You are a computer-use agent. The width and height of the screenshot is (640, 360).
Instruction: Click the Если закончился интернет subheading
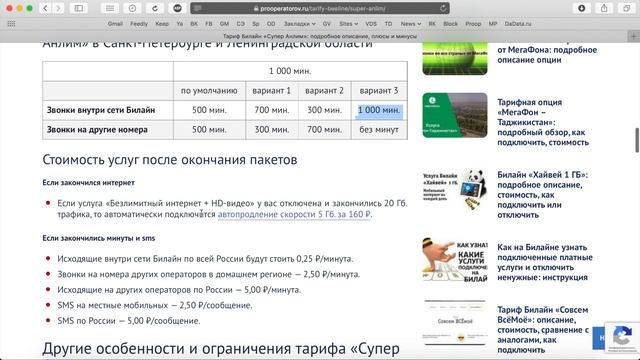89,183
